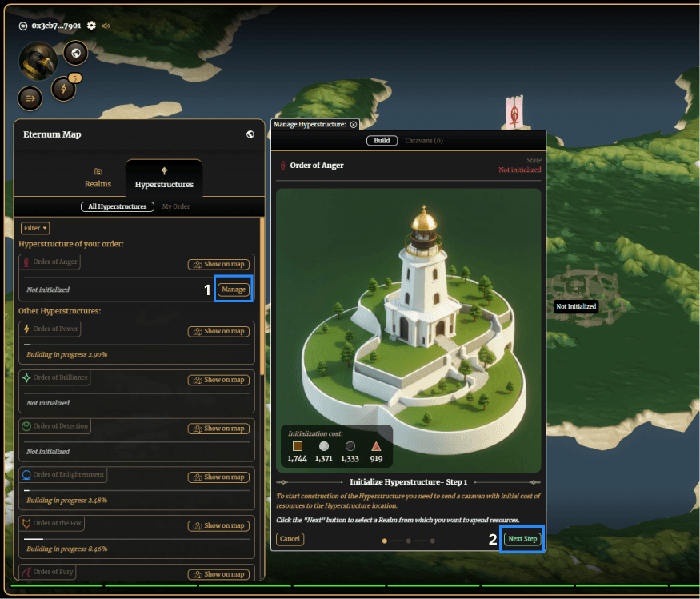Click the 1,744 wood cost value
Screen dimensions: 700x599
pos(298,459)
